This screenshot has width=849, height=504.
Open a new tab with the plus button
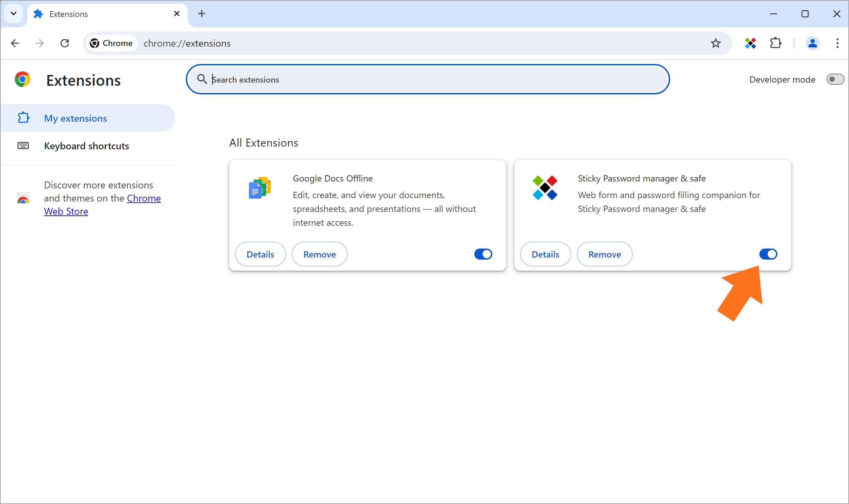pyautogui.click(x=202, y=14)
